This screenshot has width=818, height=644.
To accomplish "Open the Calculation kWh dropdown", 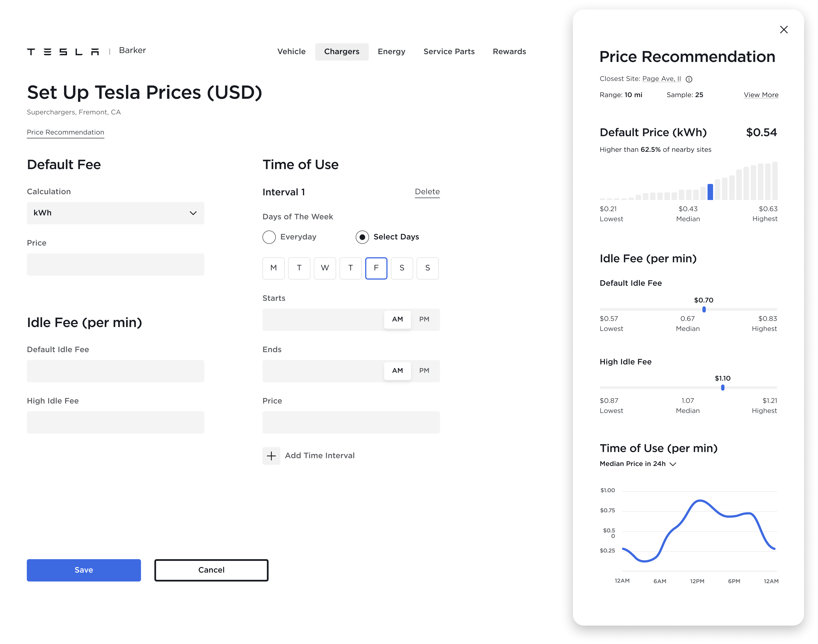I will tap(115, 213).
